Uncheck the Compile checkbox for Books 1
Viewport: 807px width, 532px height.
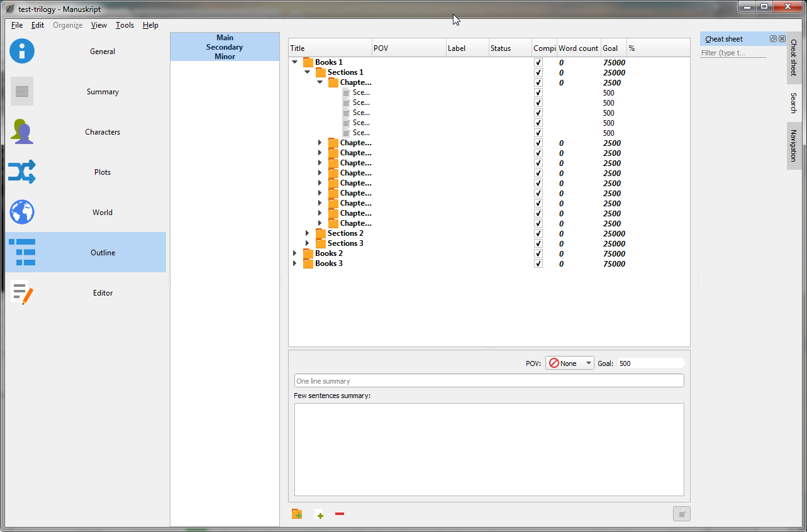(x=538, y=62)
